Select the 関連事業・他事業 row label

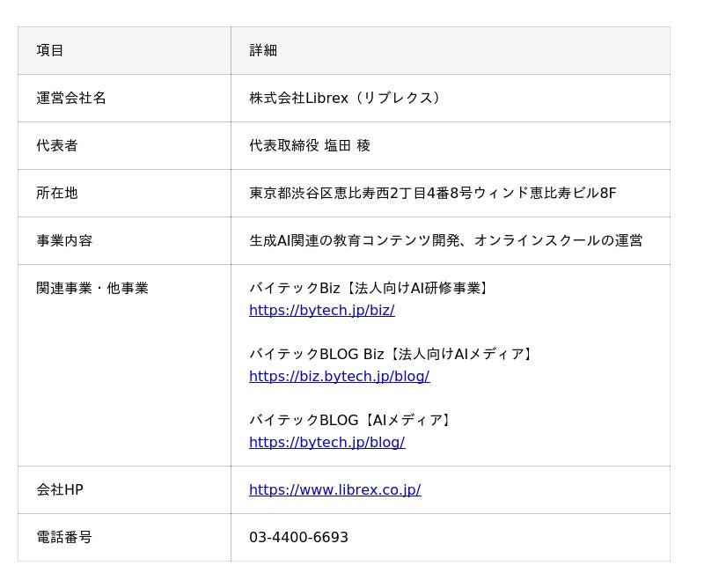(92, 288)
